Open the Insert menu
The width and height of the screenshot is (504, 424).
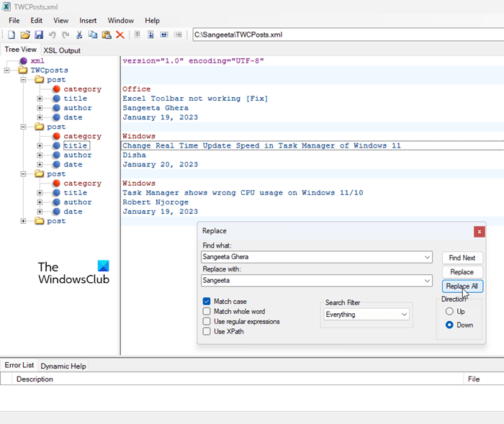coord(88,21)
